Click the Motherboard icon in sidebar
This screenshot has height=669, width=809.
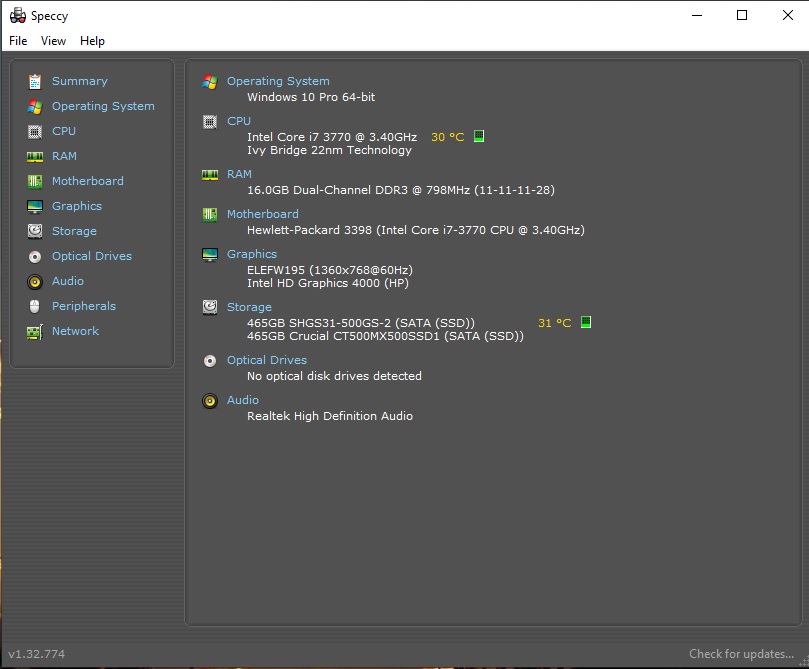pyautogui.click(x=35, y=182)
